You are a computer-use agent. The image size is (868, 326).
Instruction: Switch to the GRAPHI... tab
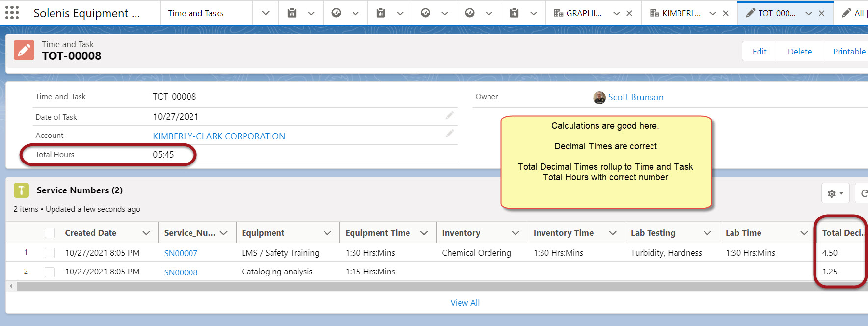coord(583,13)
